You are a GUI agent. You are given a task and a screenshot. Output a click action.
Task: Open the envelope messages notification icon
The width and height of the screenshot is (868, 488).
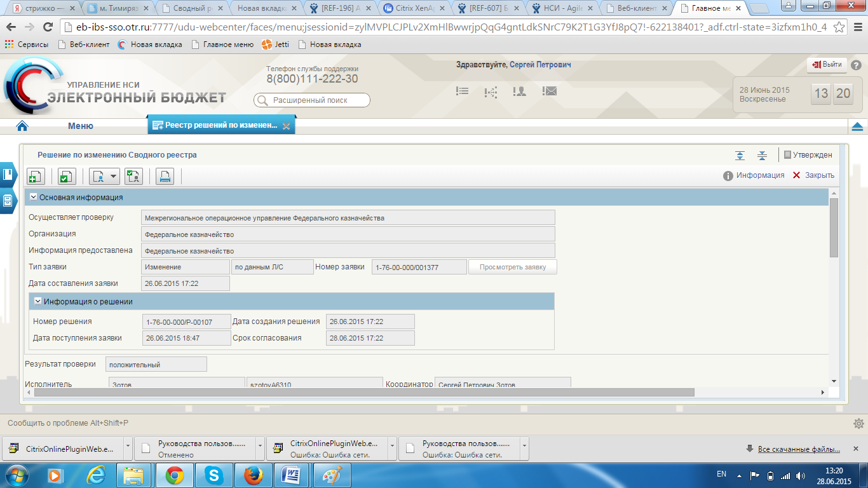tap(550, 91)
